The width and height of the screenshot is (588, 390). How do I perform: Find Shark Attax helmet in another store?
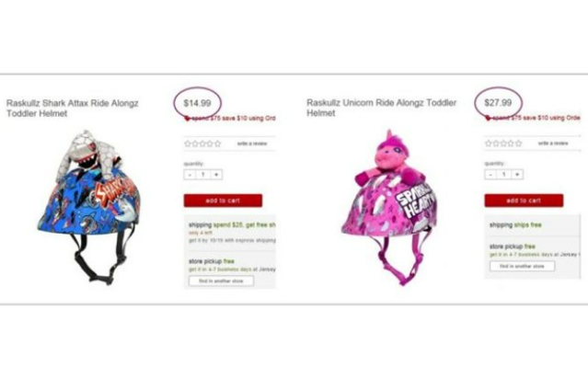221,281
